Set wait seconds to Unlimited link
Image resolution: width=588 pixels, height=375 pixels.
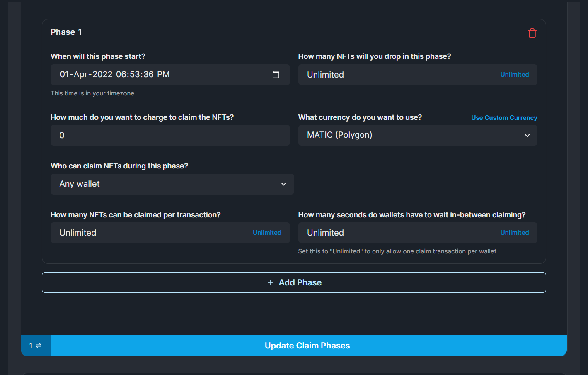pos(515,233)
